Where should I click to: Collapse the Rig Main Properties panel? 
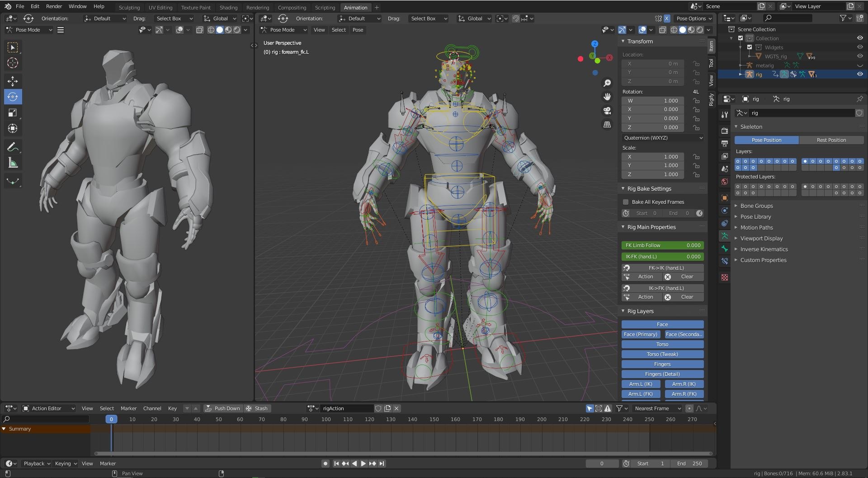click(x=651, y=227)
